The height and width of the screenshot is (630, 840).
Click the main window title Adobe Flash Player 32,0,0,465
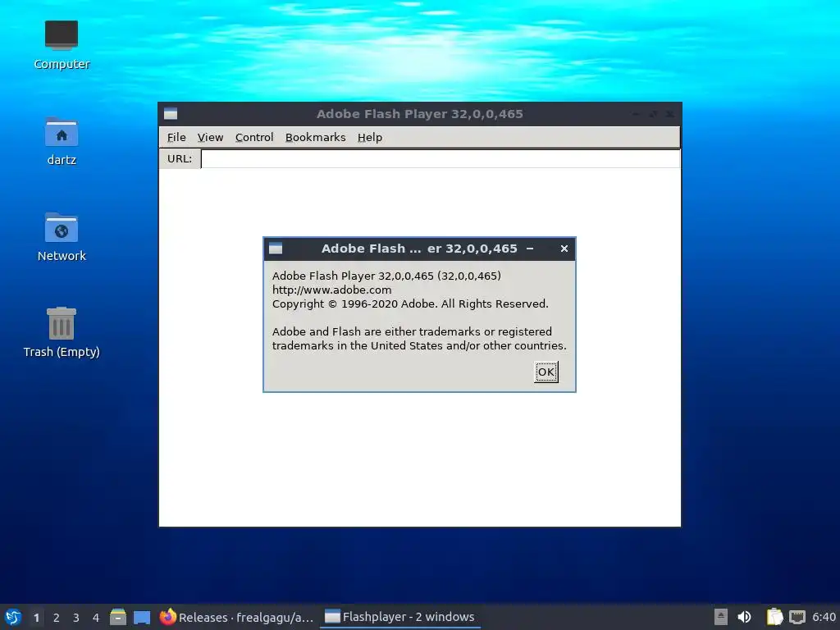[x=419, y=113]
